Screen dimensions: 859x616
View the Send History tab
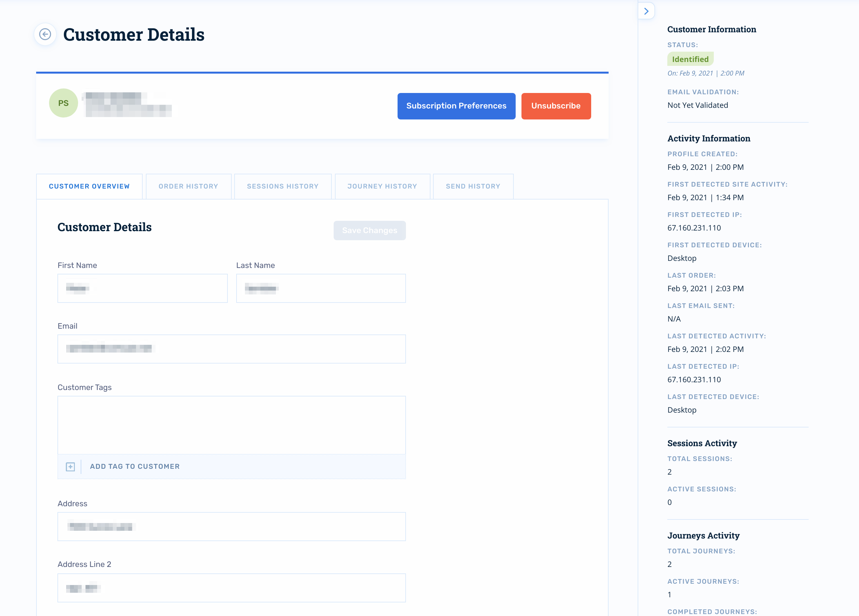coord(473,186)
